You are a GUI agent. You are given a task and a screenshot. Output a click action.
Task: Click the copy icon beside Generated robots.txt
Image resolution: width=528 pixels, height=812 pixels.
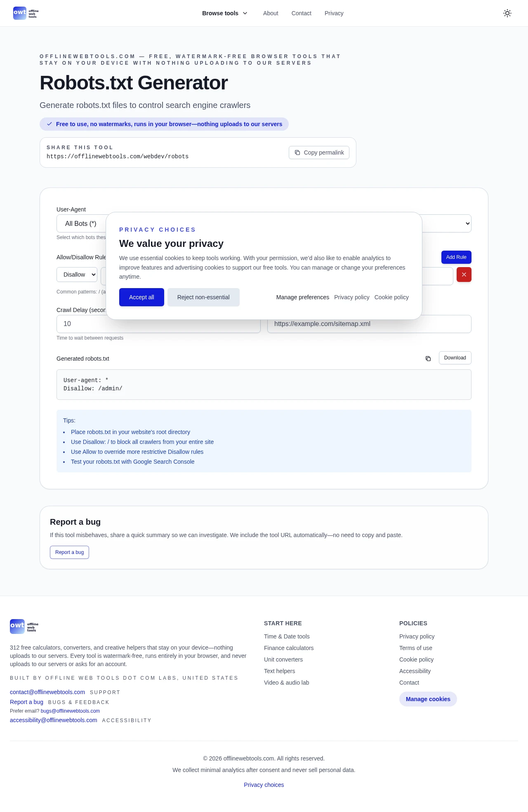point(428,359)
